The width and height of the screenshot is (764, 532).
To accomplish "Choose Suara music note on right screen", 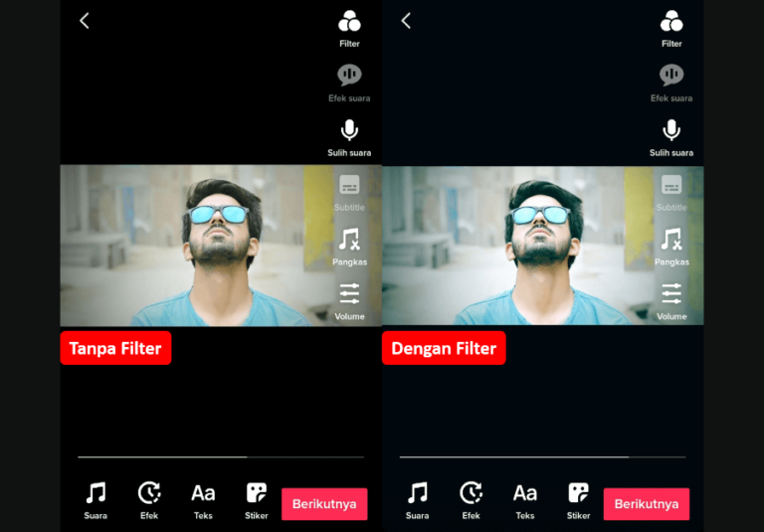I will 417,500.
